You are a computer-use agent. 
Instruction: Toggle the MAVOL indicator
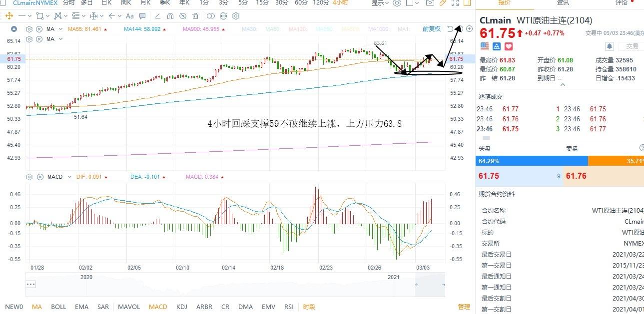point(129,307)
